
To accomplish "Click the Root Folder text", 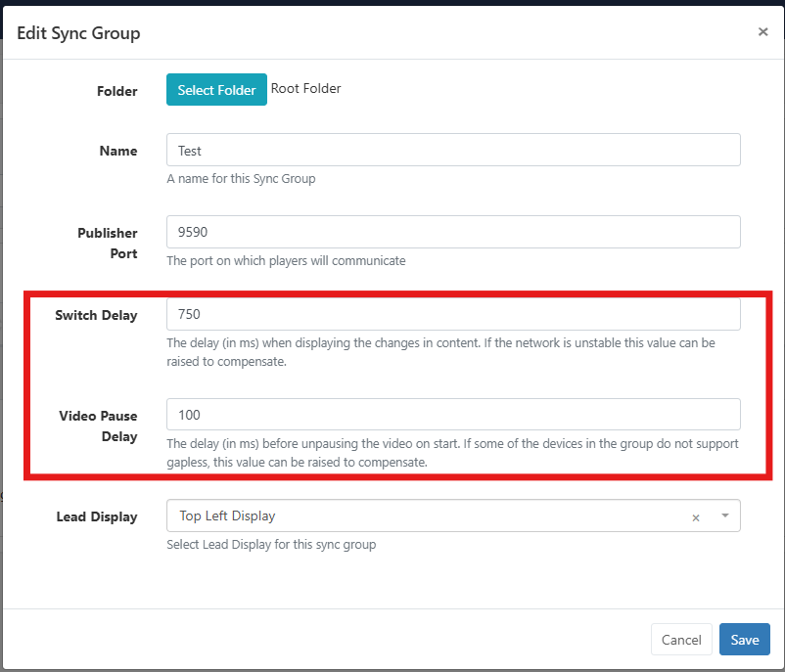I will click(305, 89).
